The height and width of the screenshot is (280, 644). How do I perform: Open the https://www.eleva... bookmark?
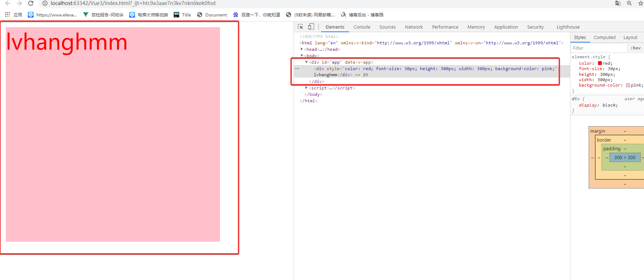[x=53, y=15]
